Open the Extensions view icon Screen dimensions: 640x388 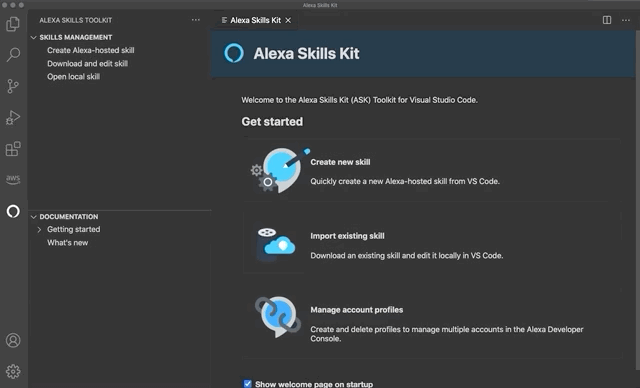pyautogui.click(x=13, y=149)
